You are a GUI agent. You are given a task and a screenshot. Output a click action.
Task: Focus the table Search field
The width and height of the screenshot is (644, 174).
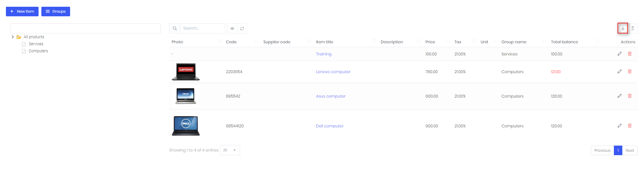[202, 28]
